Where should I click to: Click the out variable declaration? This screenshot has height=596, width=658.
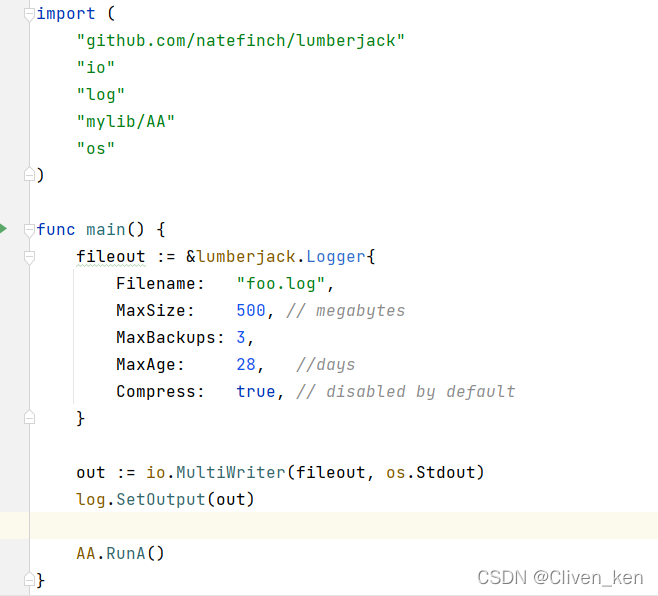pyautogui.click(x=91, y=473)
